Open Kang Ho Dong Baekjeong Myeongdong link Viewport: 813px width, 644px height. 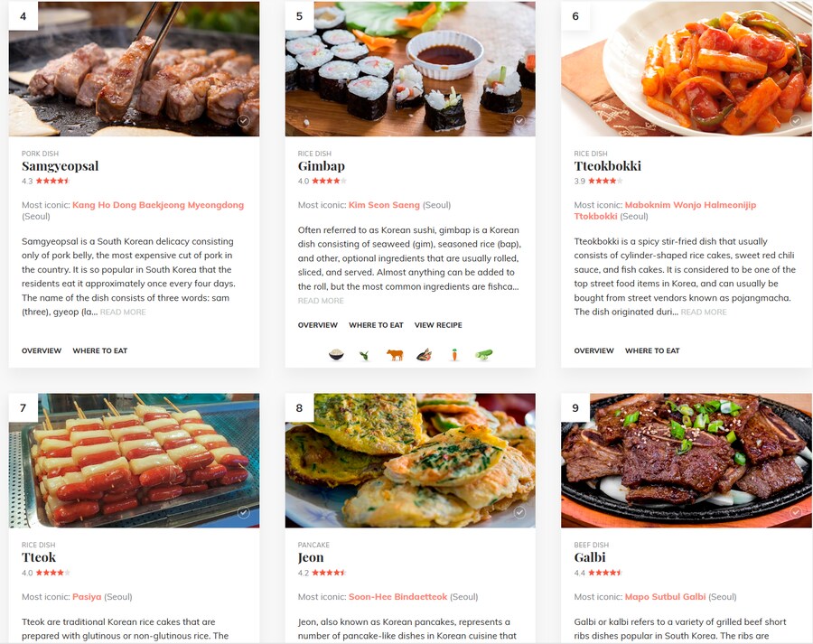[158, 205]
